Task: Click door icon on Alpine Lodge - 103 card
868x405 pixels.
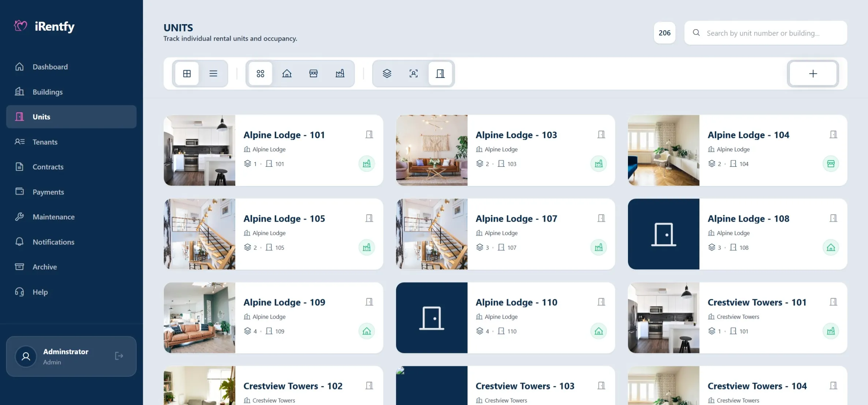Action: (601, 135)
